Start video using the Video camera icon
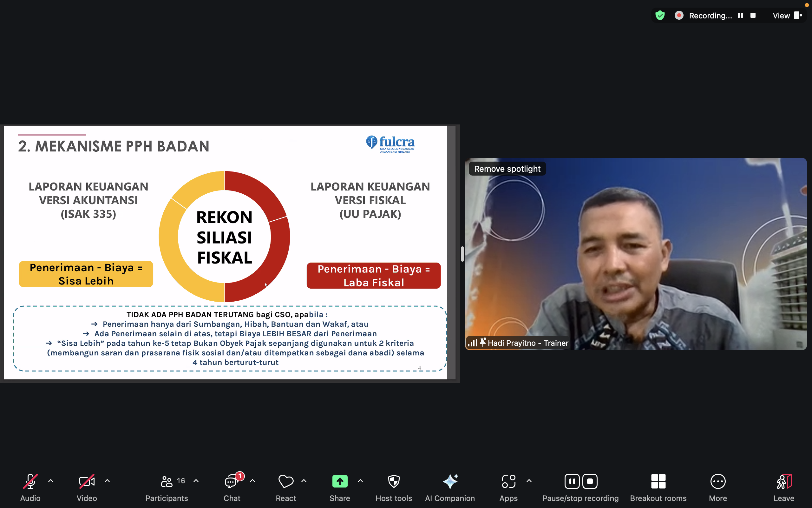Screen dimensions: 812x508 point(87,481)
